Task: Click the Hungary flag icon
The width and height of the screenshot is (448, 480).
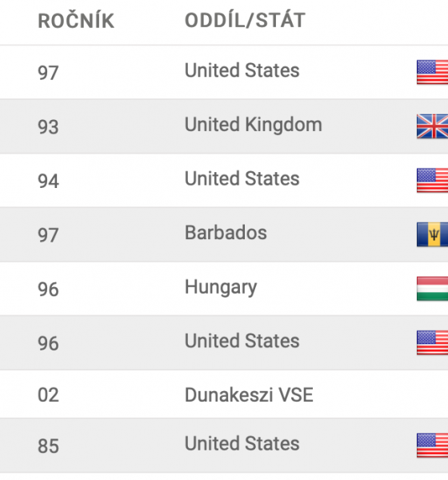Action: [x=432, y=289]
